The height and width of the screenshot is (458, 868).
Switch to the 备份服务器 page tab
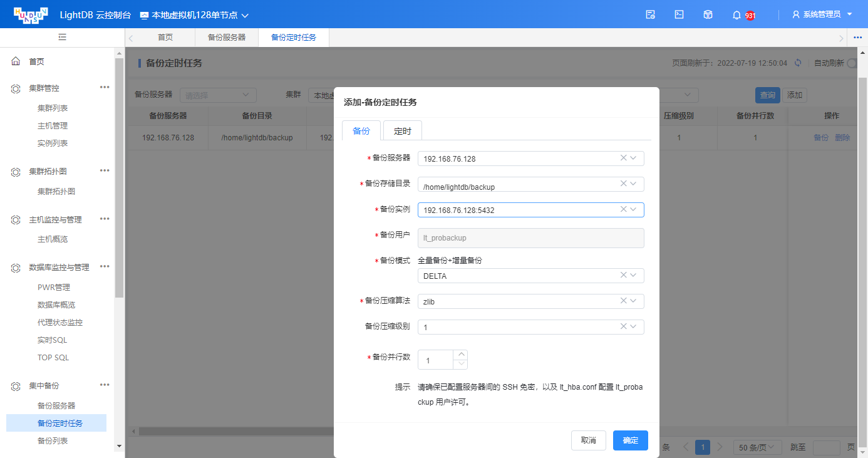[227, 38]
